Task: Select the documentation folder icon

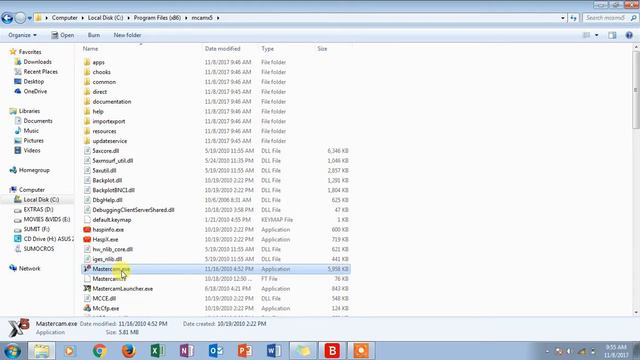Action: pyautogui.click(x=87, y=102)
